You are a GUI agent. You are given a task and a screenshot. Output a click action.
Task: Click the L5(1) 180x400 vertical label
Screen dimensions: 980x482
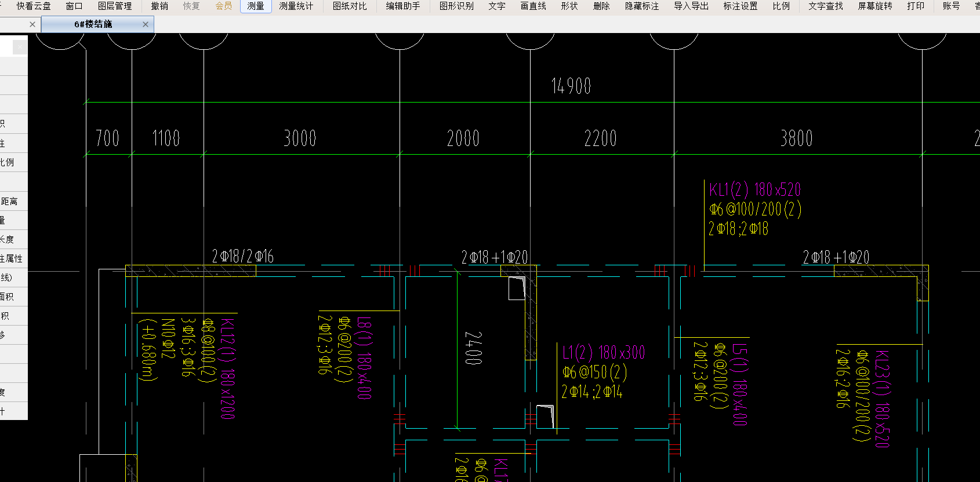(739, 384)
